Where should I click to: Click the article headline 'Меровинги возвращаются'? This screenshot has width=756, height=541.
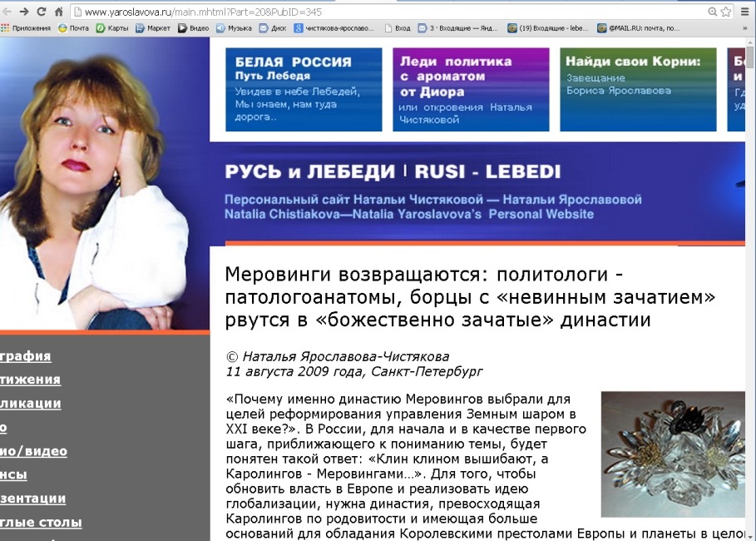point(470,297)
